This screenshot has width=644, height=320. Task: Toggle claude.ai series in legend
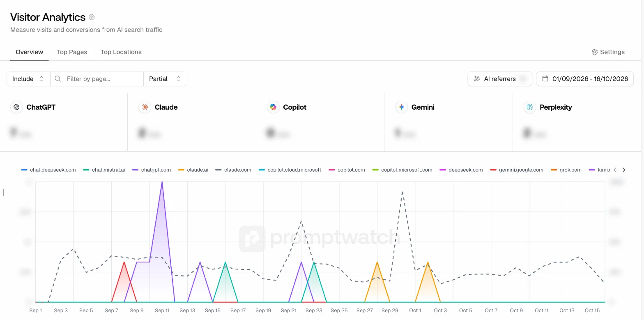pos(193,170)
